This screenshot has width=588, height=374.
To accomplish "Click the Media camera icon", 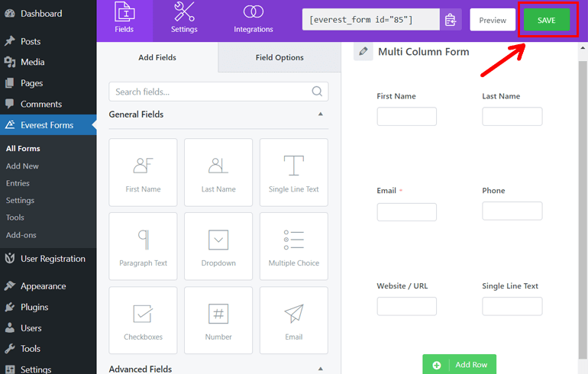I will point(10,63).
